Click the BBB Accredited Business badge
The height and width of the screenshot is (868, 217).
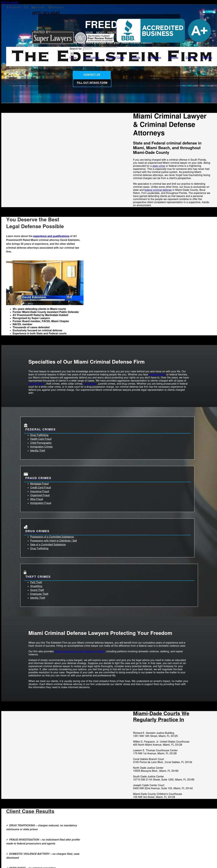point(151,31)
